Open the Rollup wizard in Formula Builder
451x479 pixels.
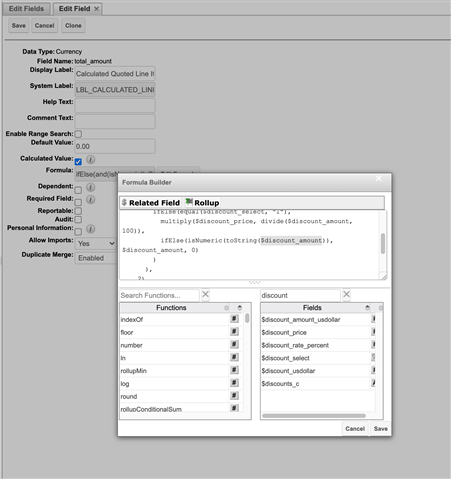[203, 203]
